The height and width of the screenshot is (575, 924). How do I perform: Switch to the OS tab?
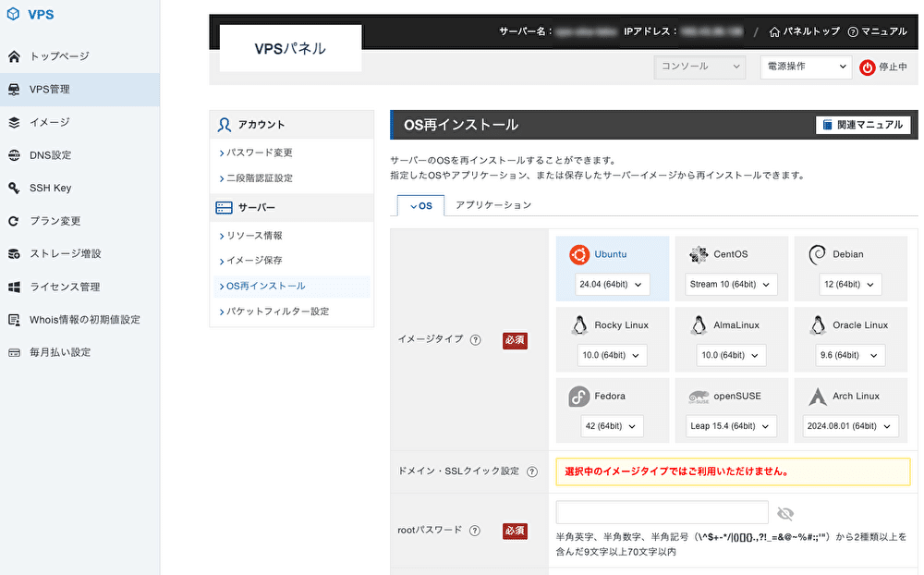(419, 205)
